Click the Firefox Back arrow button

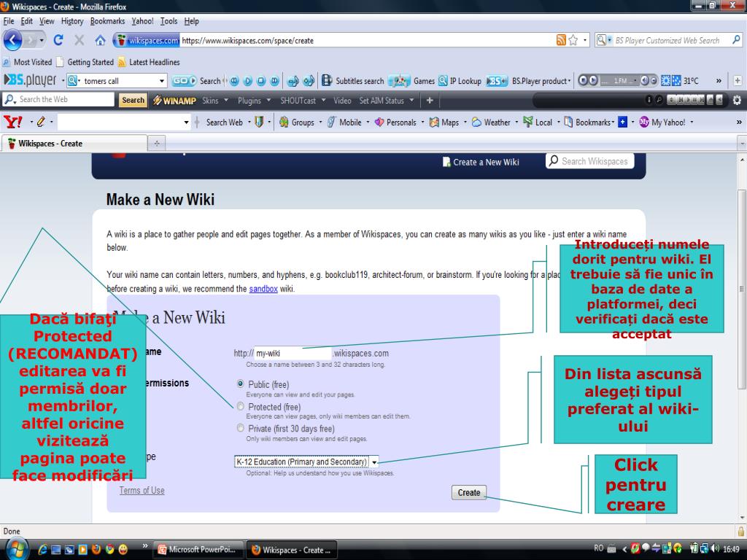13,41
